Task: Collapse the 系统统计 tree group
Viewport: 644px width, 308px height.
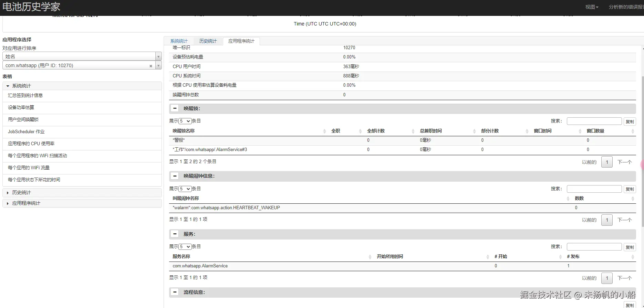Action: [x=82, y=86]
